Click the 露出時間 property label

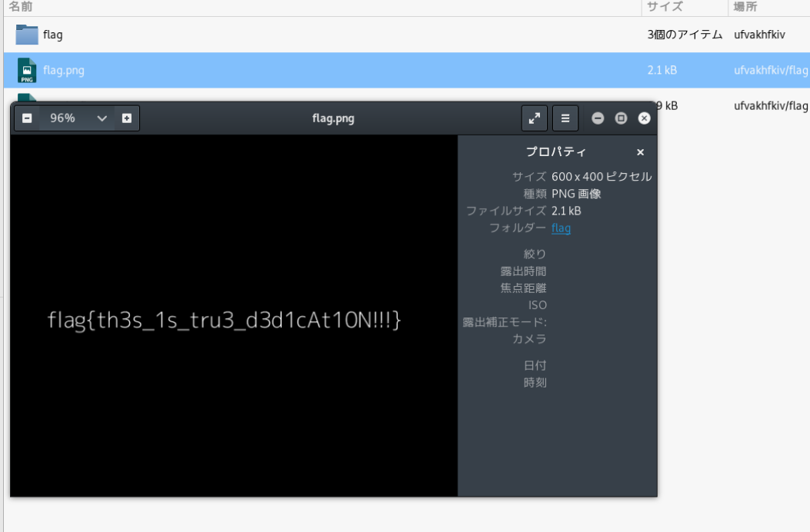pos(523,271)
